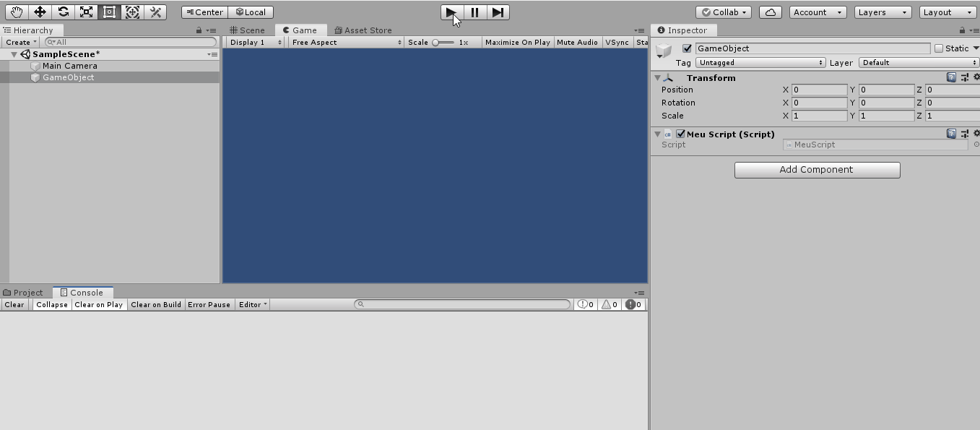Open the Account dropdown
Screen dimensions: 980x430
pyautogui.click(x=818, y=12)
